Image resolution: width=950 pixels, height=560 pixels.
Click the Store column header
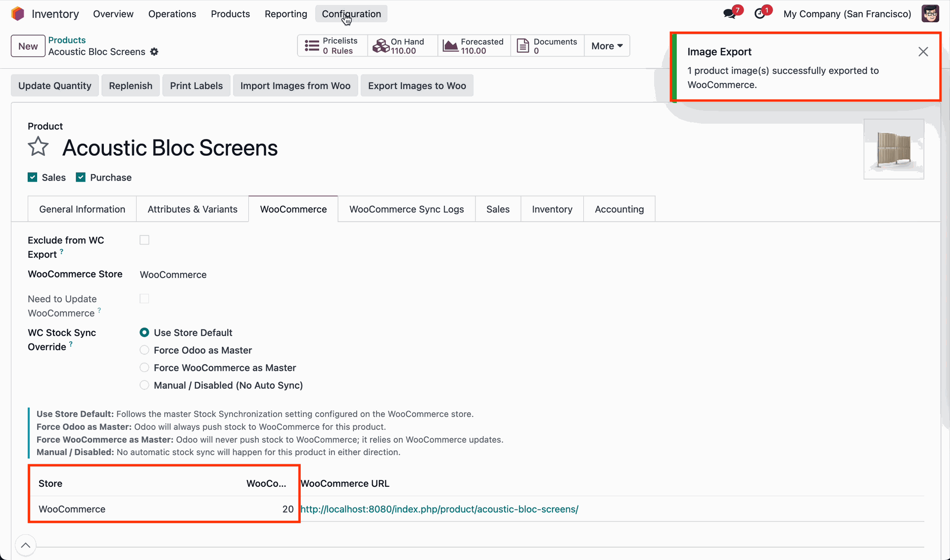click(50, 483)
